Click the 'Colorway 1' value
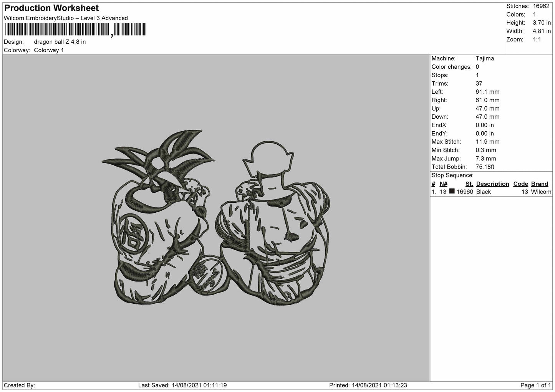The width and height of the screenshot is (555, 392). [x=49, y=50]
